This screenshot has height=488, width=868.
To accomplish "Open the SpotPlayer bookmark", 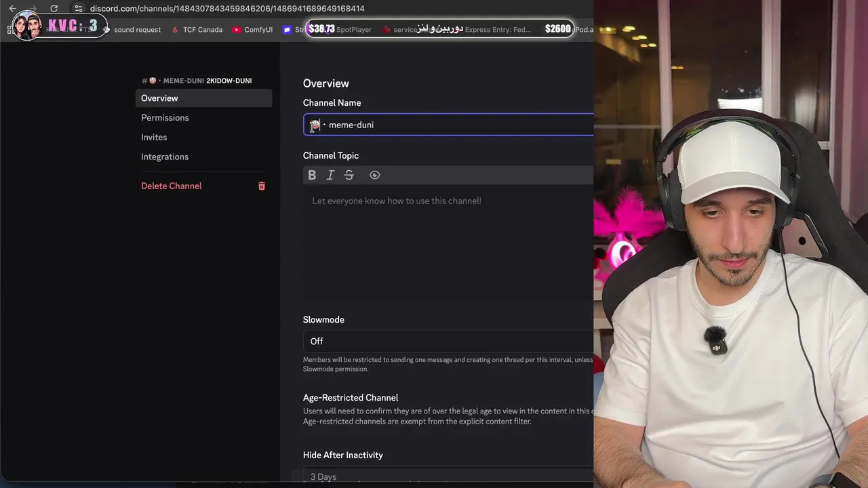I will 353,30.
